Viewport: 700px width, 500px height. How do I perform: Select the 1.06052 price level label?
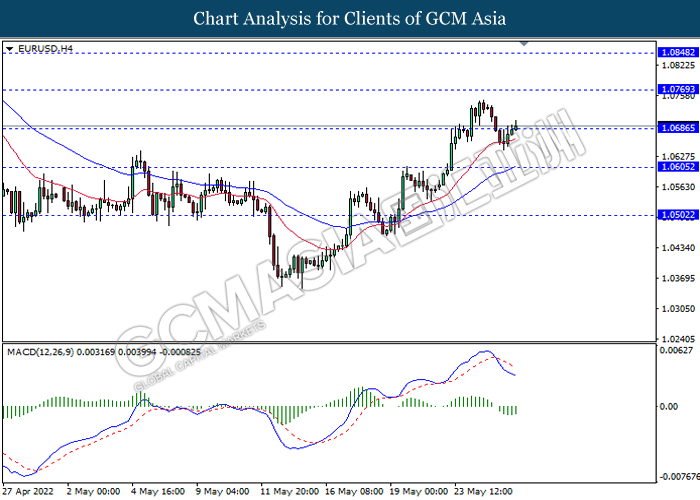pos(678,167)
